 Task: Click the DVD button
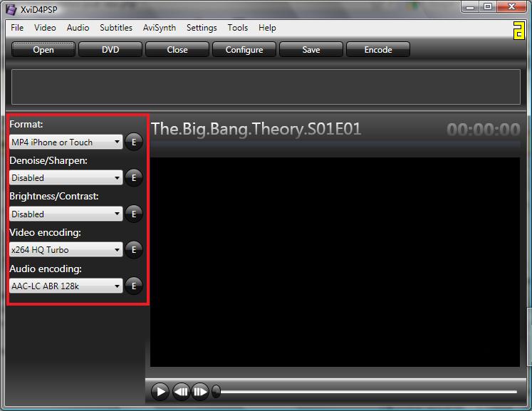click(110, 50)
